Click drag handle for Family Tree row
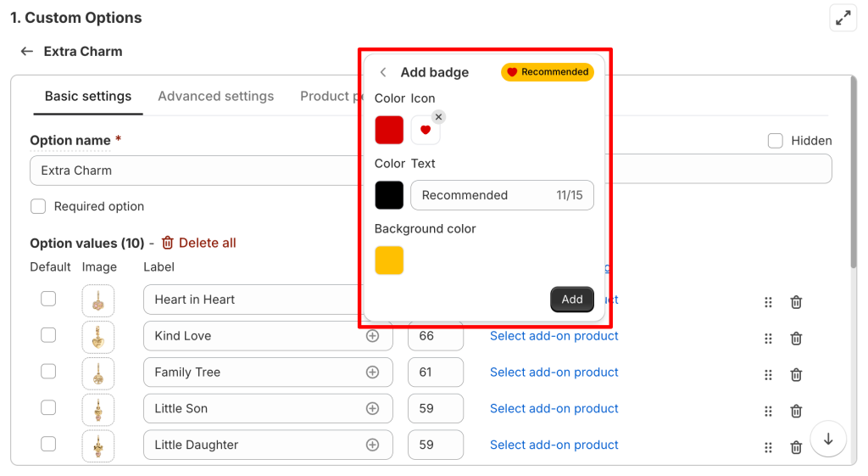Viewport: 868px width, 476px height. point(768,375)
